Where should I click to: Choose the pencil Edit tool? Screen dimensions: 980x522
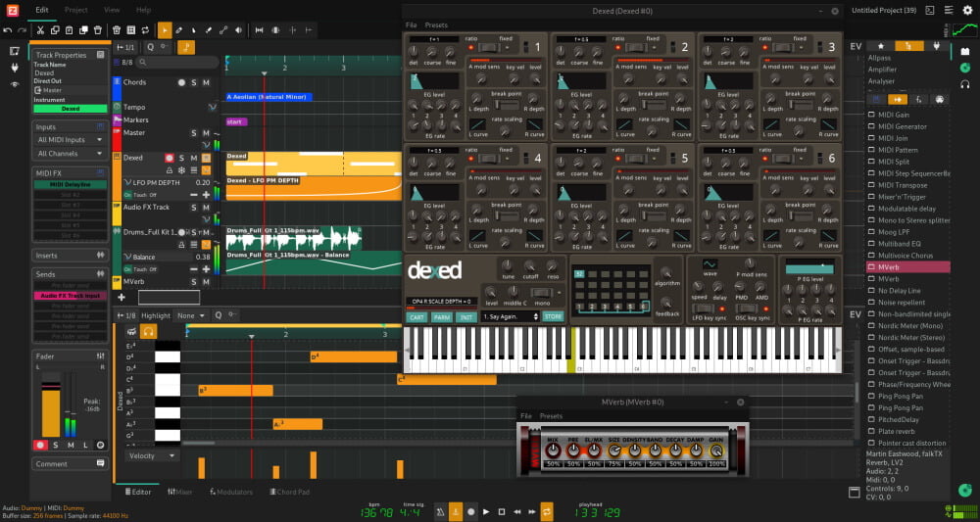179,30
